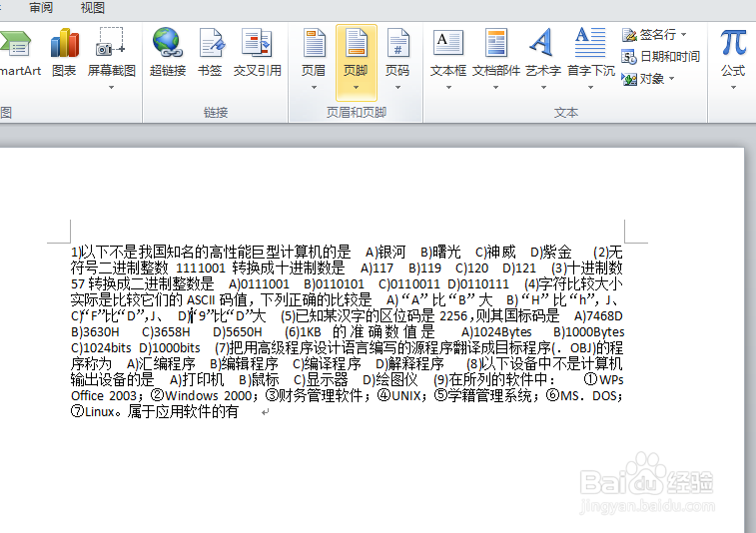The width and height of the screenshot is (756, 533).
Task: Expand the footer (页脚) dropdown arrow
Action: [x=356, y=87]
